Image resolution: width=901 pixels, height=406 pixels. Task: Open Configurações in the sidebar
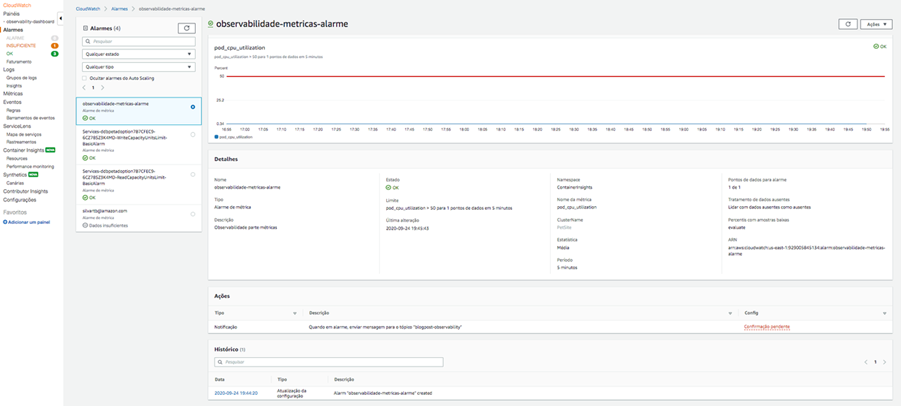20,200
